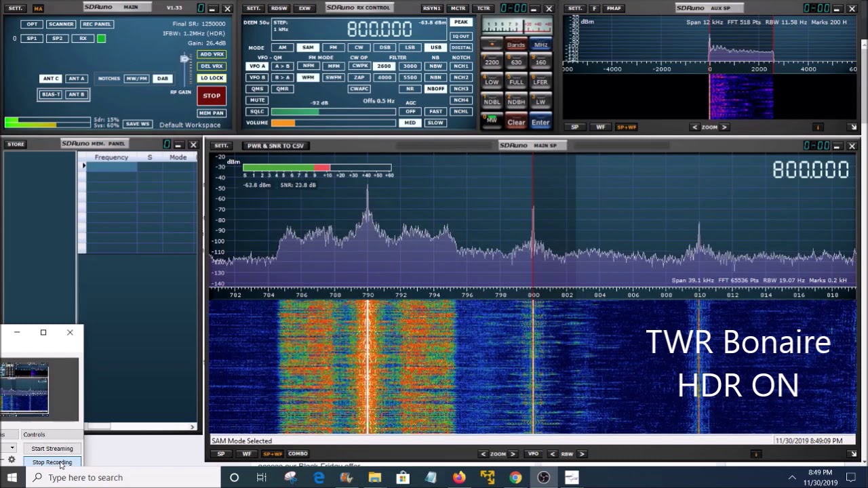Adjust the RF GAIN slider handle
Image resolution: width=868 pixels, height=488 pixels.
(184, 60)
